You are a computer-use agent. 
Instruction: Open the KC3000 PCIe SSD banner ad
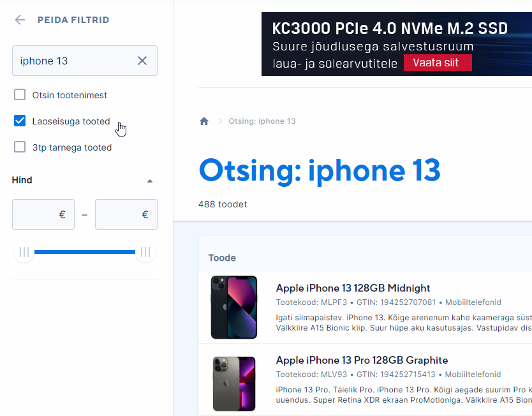397,44
